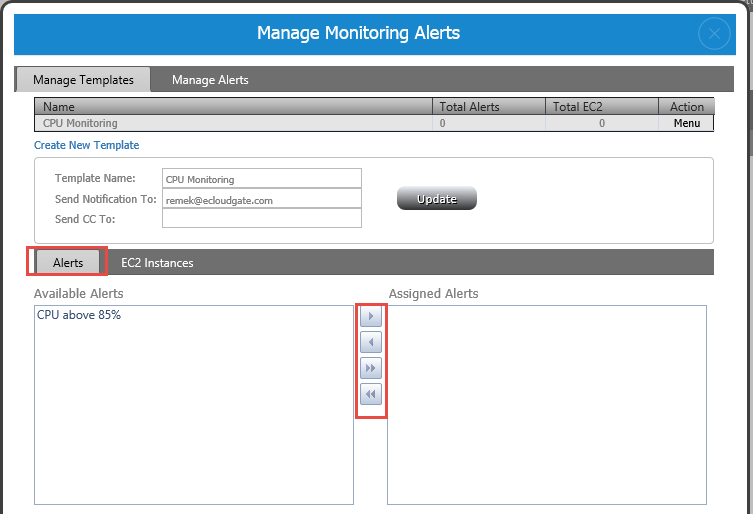
Task: Click inside the Assigned Alerts list box
Action: (x=547, y=405)
